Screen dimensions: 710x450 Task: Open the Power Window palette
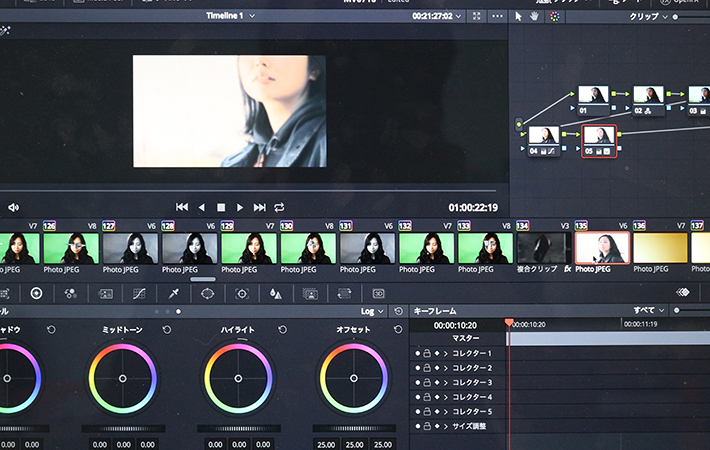click(x=207, y=293)
